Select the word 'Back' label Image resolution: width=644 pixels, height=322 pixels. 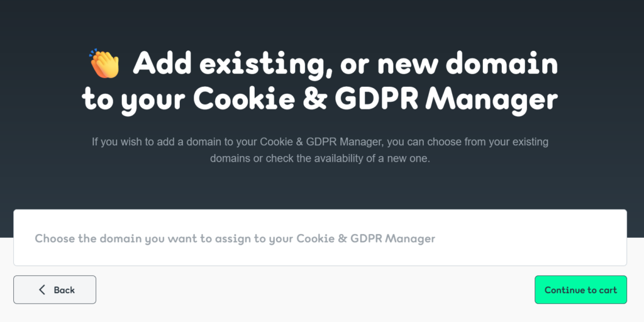[x=64, y=290]
